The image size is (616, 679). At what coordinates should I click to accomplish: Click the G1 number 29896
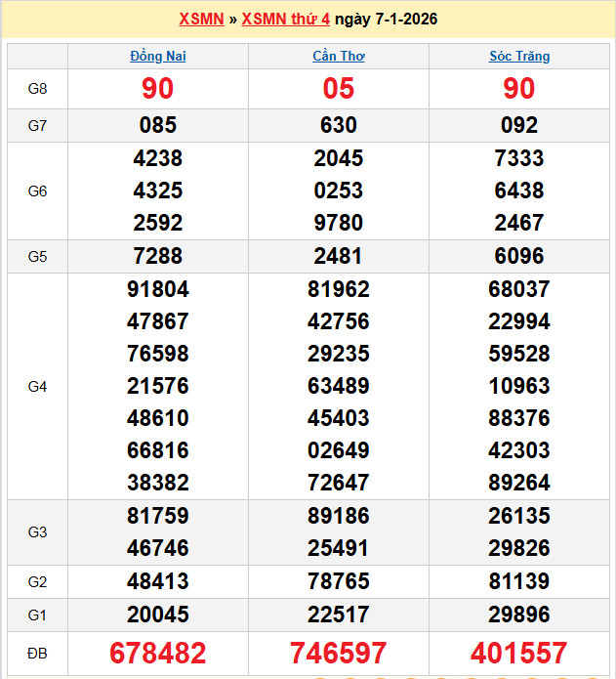[518, 615]
